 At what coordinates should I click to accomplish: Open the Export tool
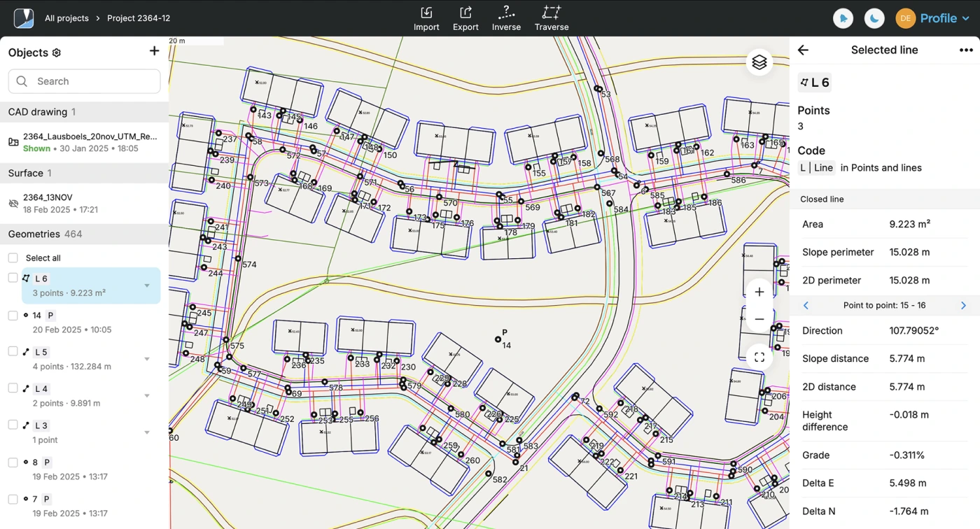click(x=465, y=17)
